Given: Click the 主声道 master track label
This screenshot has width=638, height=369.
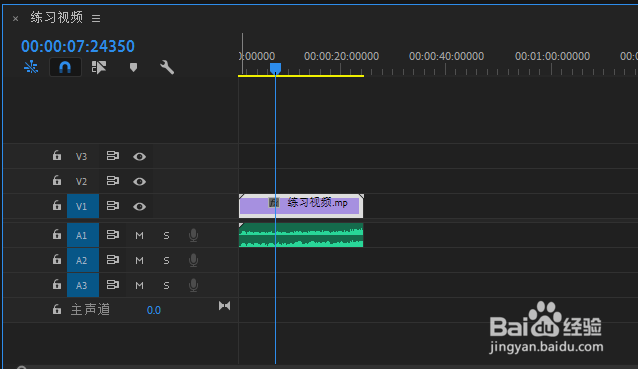Looking at the screenshot, I should pos(90,310).
